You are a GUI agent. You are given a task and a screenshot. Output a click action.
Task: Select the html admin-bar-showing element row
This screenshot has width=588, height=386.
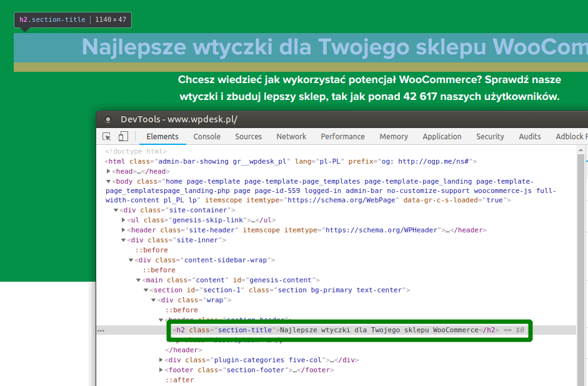point(291,162)
